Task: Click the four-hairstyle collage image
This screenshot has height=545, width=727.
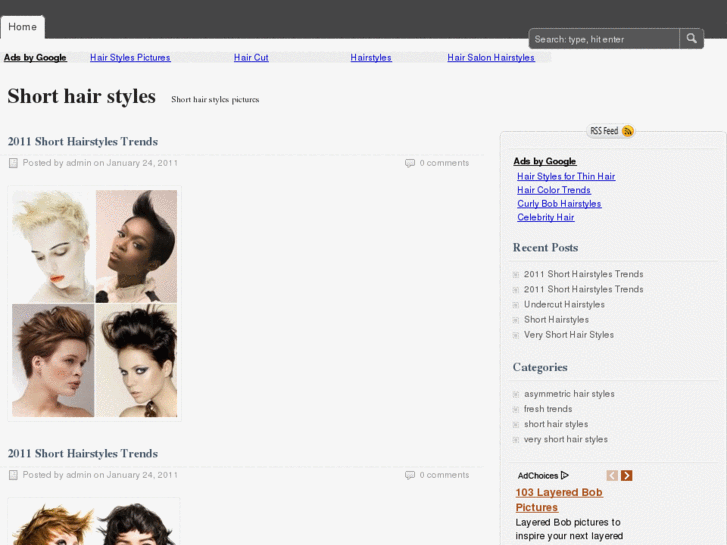Action: [x=95, y=303]
